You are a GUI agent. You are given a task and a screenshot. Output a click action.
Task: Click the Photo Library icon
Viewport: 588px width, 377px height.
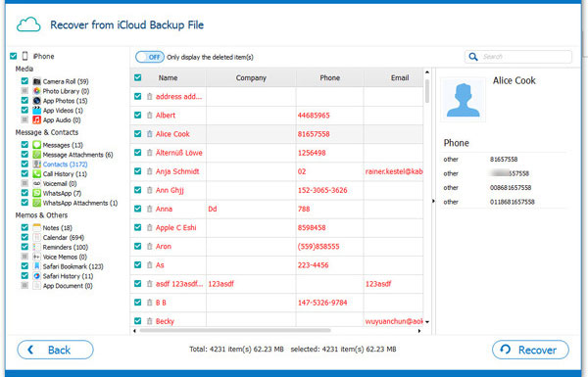pos(37,91)
